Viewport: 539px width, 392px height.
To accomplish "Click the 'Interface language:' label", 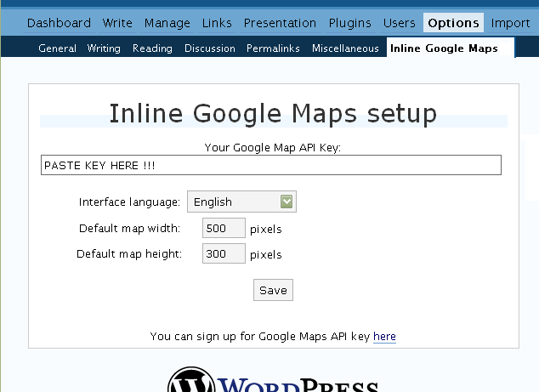I will pos(129,202).
